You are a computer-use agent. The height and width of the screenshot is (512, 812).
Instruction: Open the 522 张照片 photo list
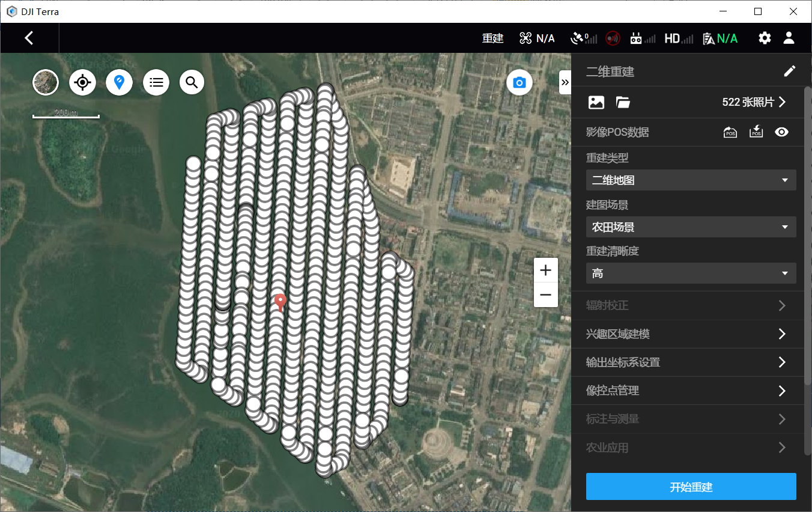pyautogui.click(x=754, y=102)
